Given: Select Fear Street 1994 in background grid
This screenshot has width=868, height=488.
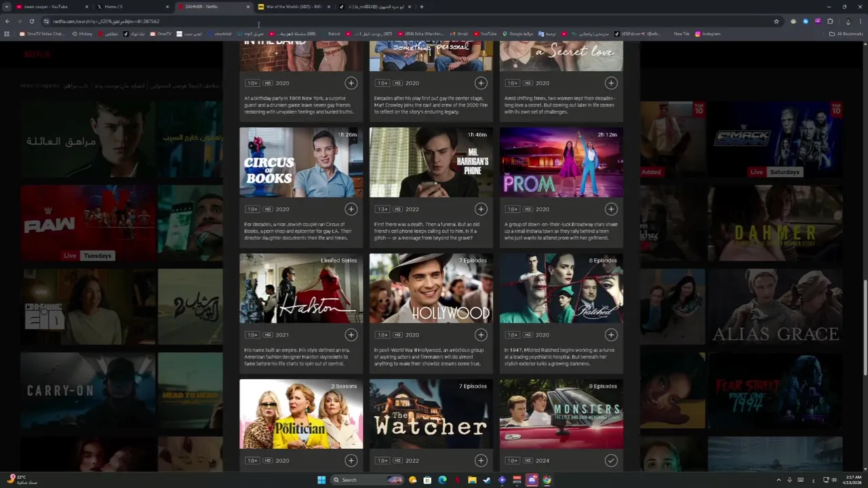Looking at the screenshot, I should pos(775,390).
